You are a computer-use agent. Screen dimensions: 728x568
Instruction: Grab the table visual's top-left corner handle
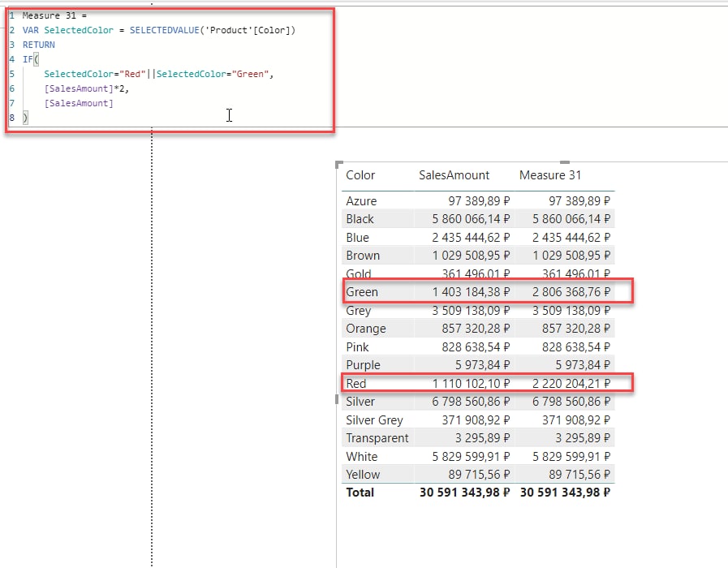339,164
